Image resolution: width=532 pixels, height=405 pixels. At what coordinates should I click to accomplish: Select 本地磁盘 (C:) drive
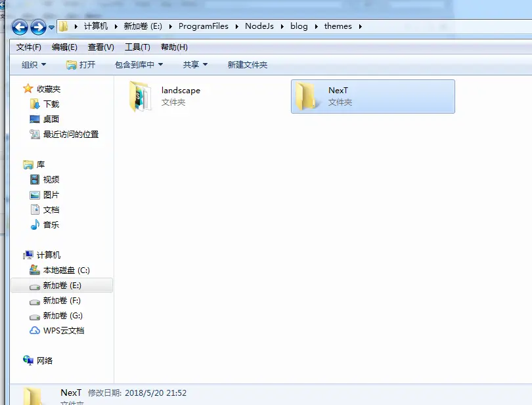[60, 270]
